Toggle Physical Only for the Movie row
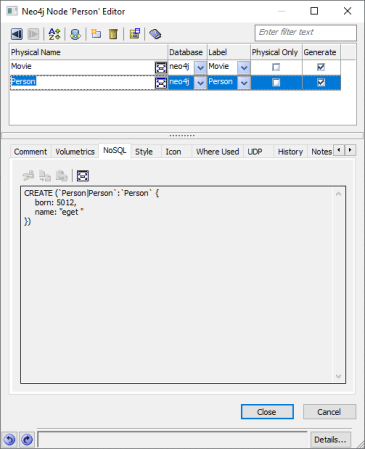Viewport: 365px width, 449px height. pos(276,67)
